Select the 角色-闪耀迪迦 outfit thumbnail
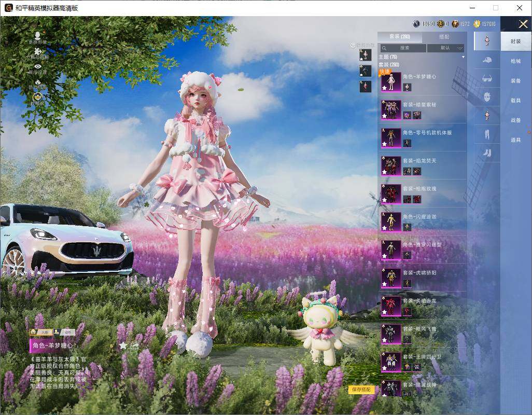532x415 pixels. pyautogui.click(x=391, y=222)
